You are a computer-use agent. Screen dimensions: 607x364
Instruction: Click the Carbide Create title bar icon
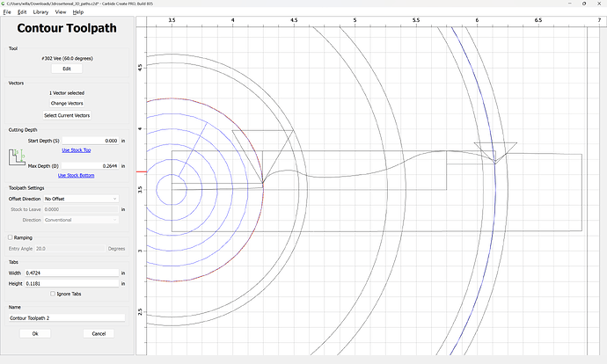point(4,4)
